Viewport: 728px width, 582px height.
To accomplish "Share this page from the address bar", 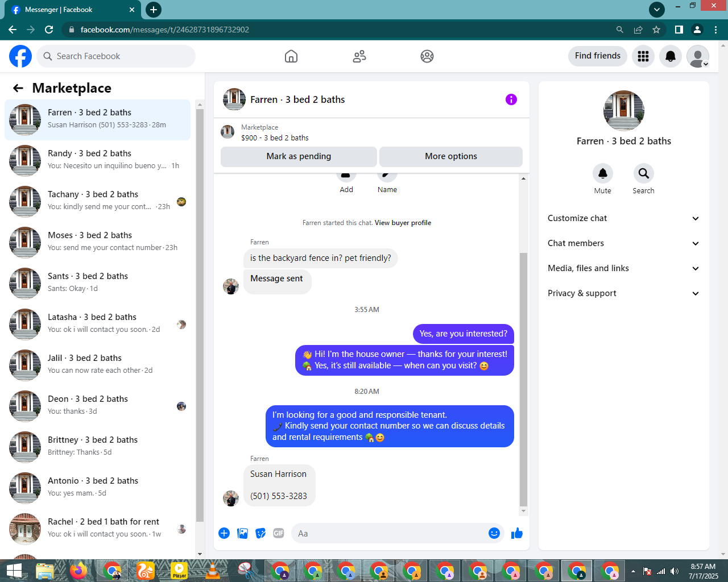I will click(x=638, y=30).
